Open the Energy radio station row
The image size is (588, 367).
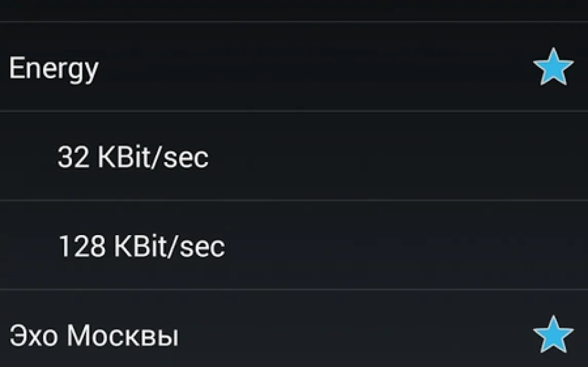pos(257,67)
